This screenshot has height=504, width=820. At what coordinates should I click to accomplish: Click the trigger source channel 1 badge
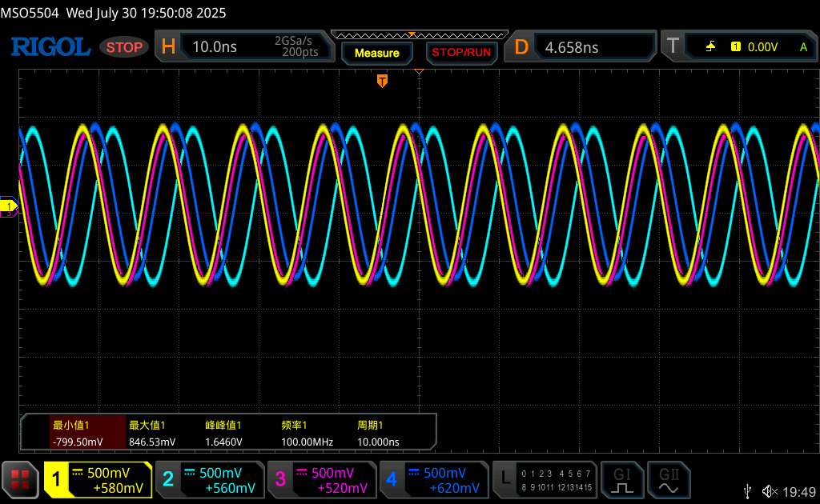coord(735,47)
